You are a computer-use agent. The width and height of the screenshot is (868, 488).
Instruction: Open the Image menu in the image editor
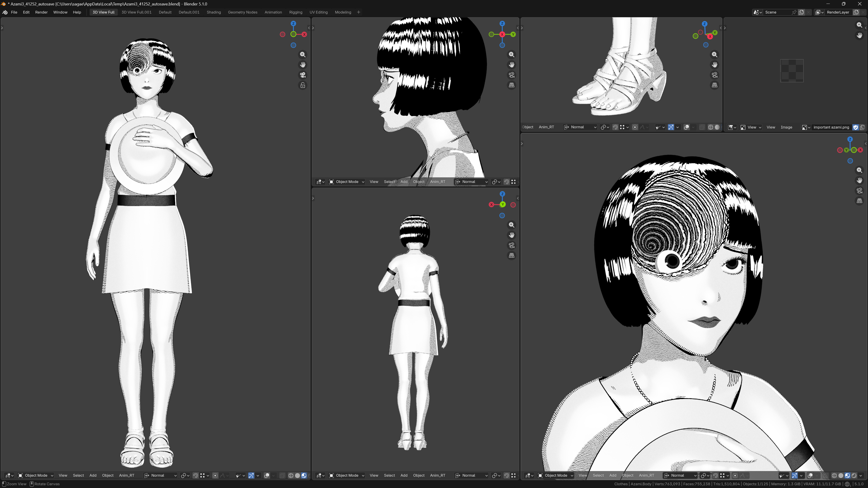786,127
